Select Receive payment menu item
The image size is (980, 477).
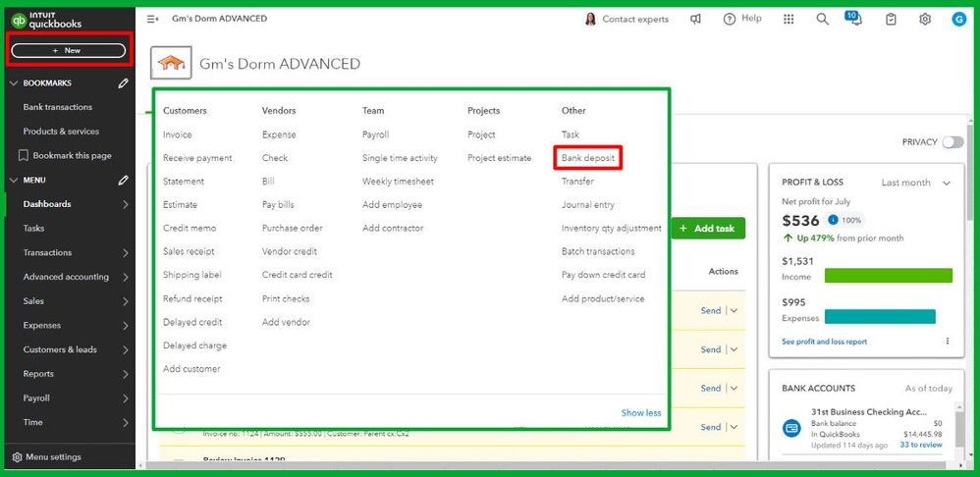(x=197, y=158)
